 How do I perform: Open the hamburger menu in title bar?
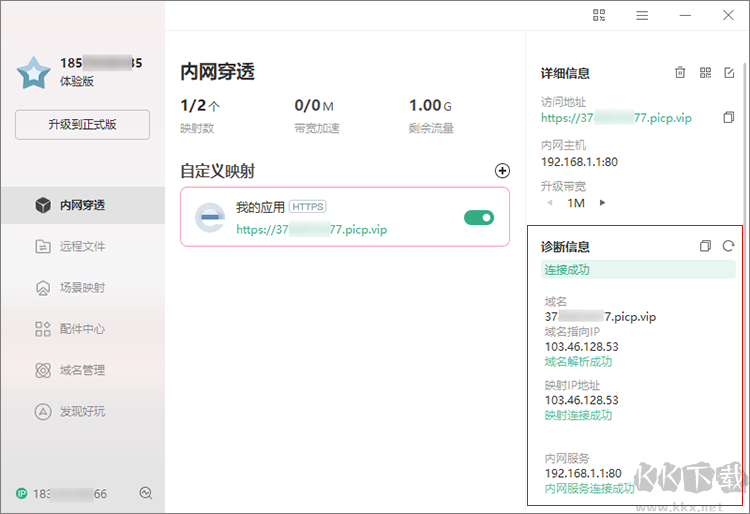(x=642, y=15)
